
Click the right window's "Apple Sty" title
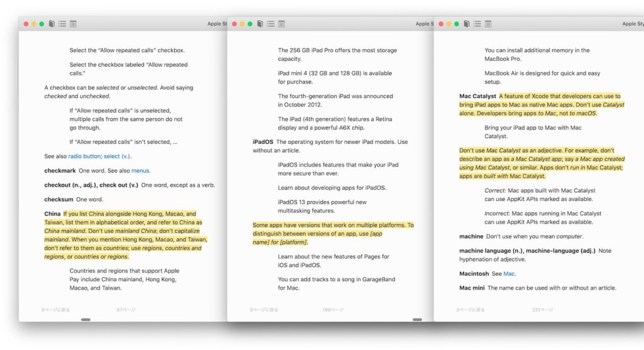(633, 24)
